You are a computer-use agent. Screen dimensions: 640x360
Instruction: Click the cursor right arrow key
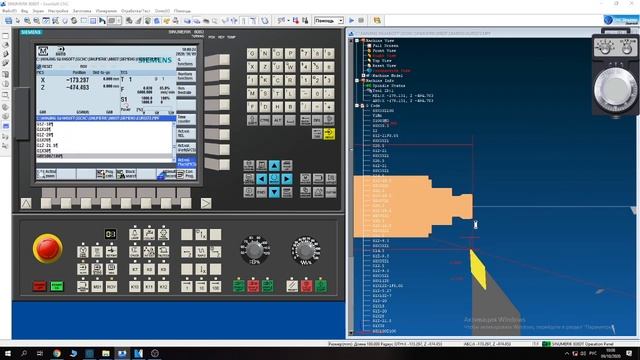coord(287,179)
